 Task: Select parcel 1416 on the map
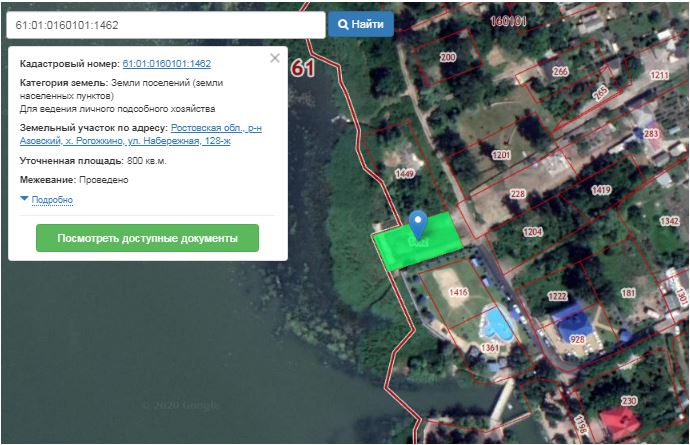(x=458, y=292)
